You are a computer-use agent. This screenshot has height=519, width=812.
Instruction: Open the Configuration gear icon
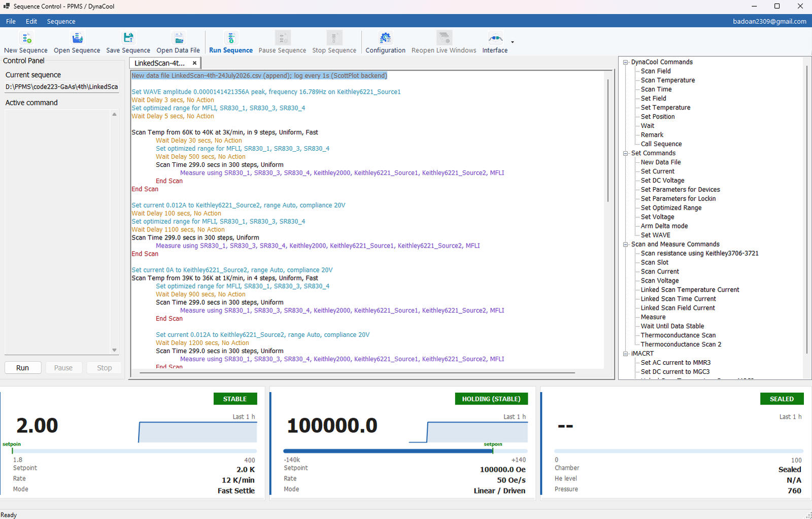click(386, 38)
